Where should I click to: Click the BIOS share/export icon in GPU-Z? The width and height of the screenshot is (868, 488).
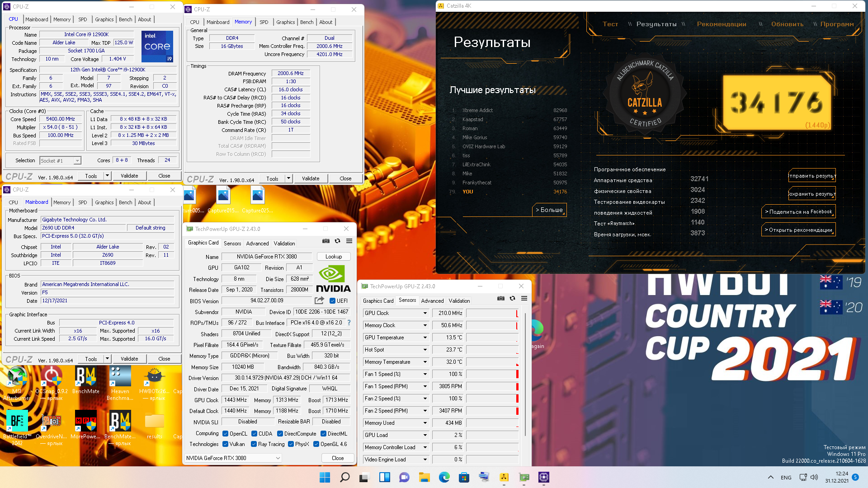click(320, 300)
